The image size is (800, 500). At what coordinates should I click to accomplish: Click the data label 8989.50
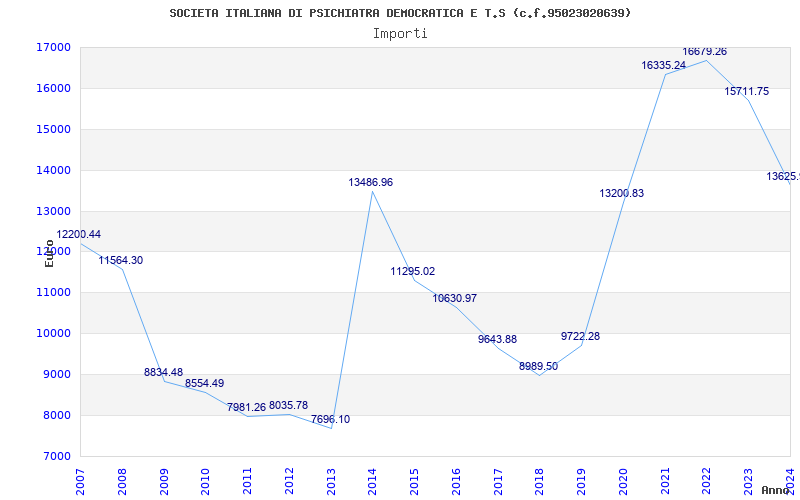[x=539, y=367]
